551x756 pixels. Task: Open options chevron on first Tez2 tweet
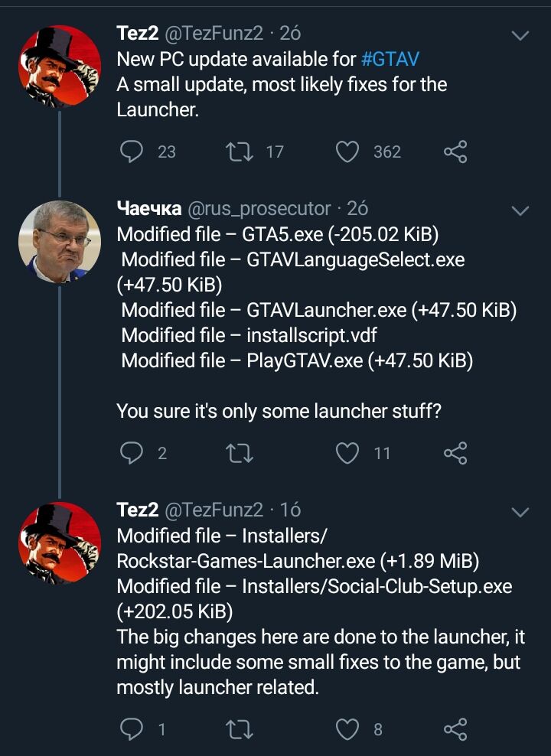pyautogui.click(x=520, y=35)
